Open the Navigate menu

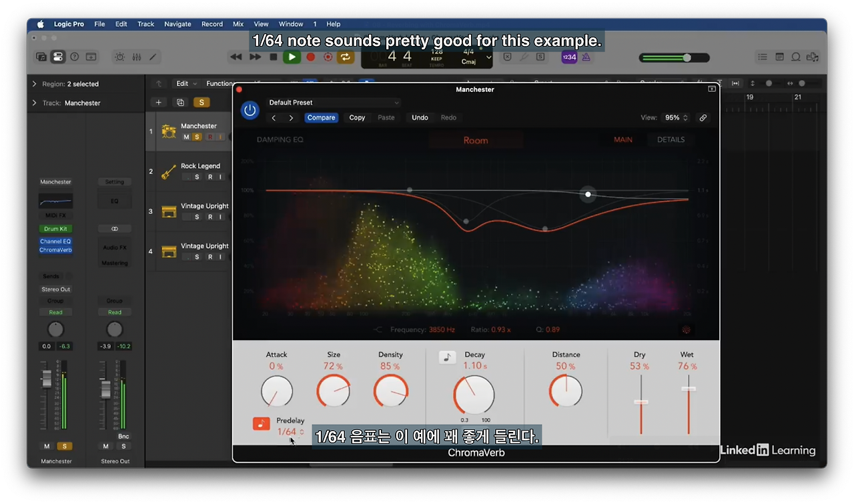pyautogui.click(x=177, y=24)
